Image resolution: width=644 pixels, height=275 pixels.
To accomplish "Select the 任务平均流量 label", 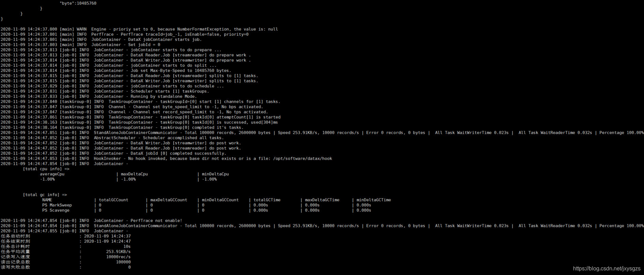I will pos(15,252).
